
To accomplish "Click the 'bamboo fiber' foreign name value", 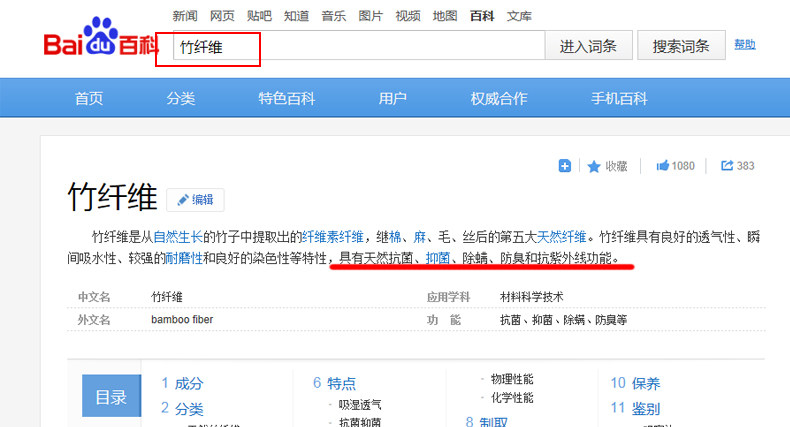I will click(182, 319).
